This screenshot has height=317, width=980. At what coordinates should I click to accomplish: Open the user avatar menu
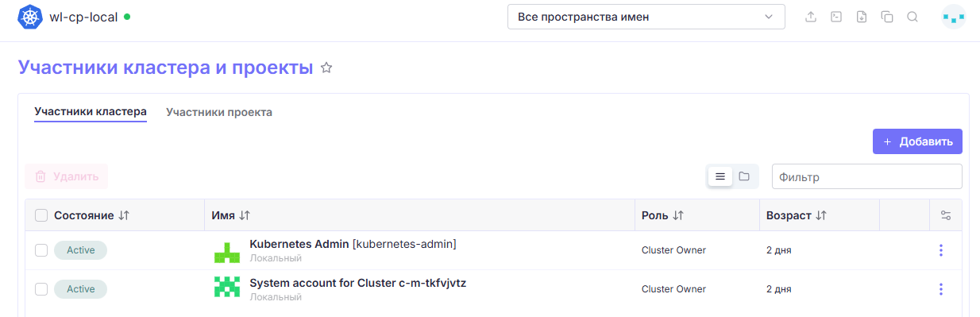click(x=954, y=17)
